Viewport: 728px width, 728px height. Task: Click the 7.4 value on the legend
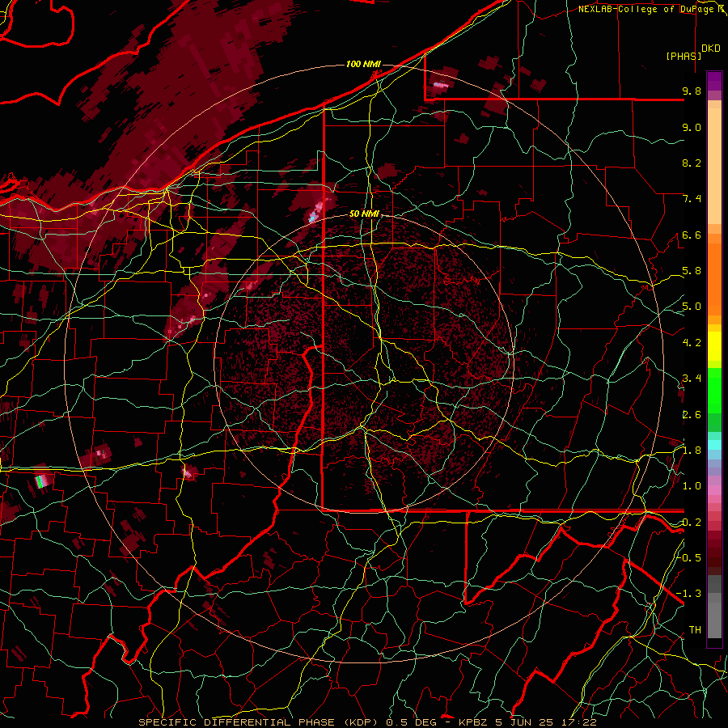pyautogui.click(x=692, y=199)
